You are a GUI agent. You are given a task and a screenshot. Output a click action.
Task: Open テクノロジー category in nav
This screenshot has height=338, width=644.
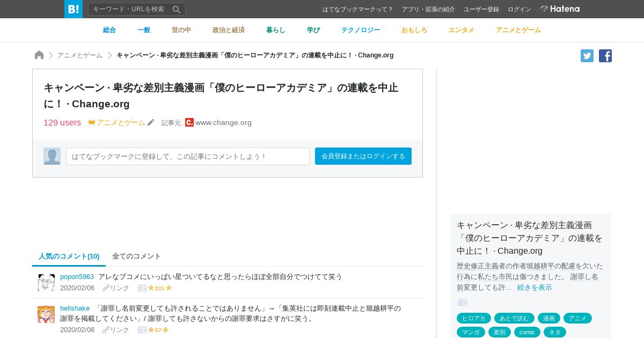361,30
